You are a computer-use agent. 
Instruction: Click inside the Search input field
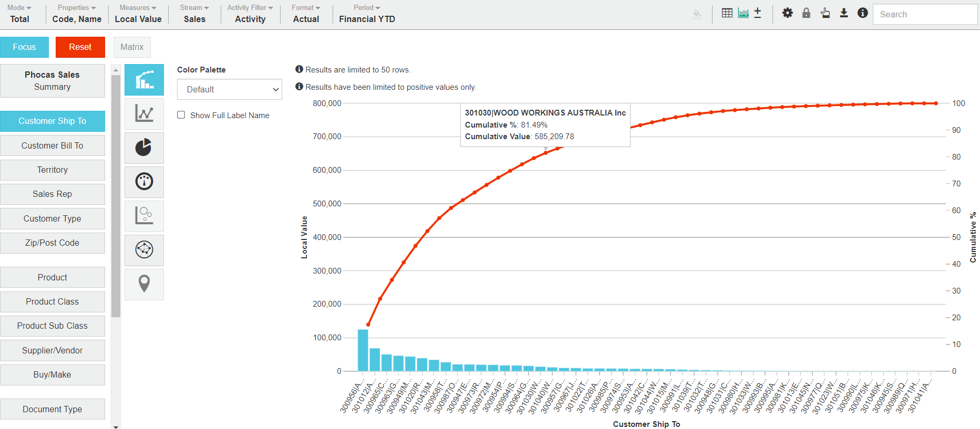[924, 14]
